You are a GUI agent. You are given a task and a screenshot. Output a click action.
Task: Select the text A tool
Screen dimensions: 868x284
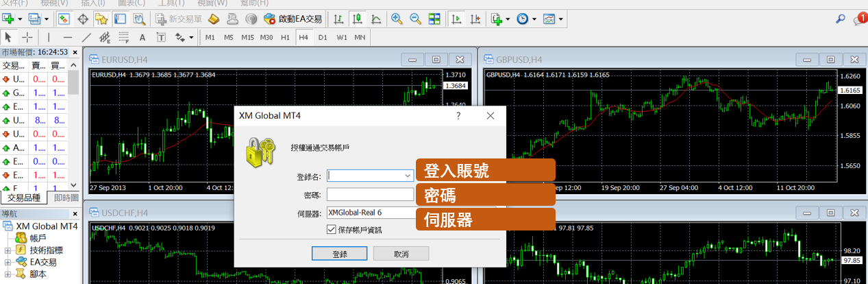(142, 37)
